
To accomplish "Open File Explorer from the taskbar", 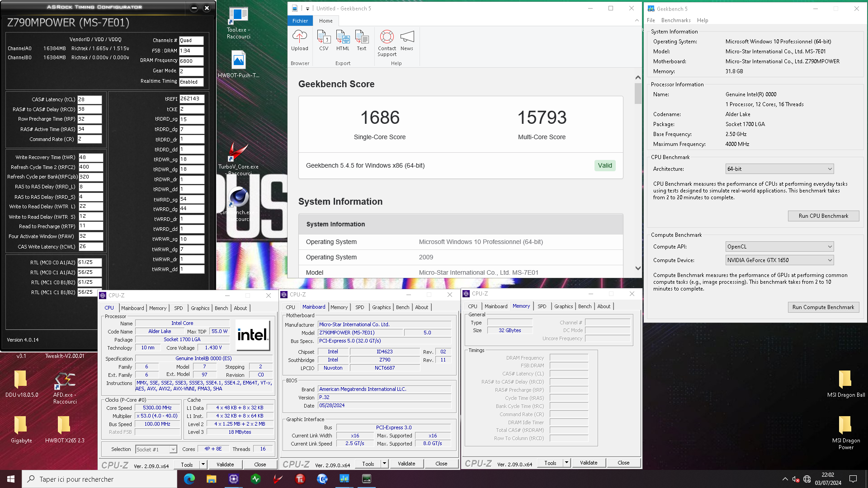I will 212,479.
